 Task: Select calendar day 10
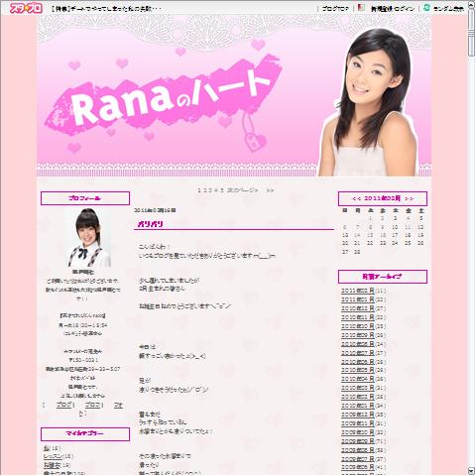point(395,227)
